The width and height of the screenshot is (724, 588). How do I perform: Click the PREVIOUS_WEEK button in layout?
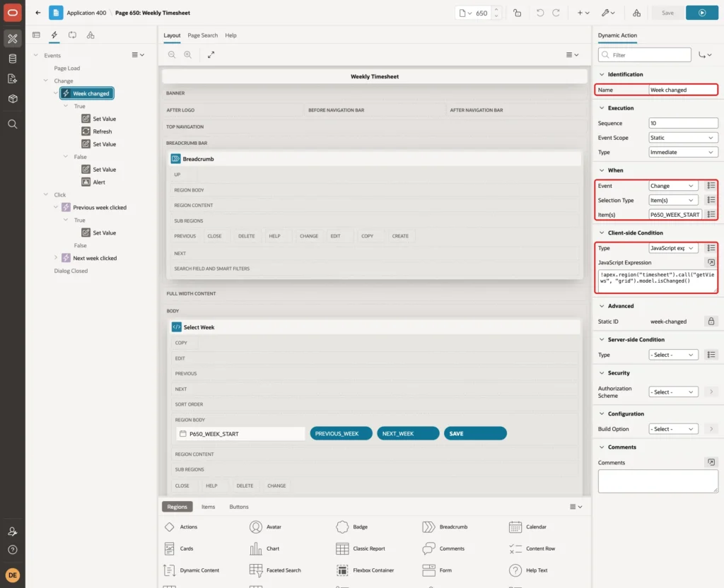coord(341,434)
